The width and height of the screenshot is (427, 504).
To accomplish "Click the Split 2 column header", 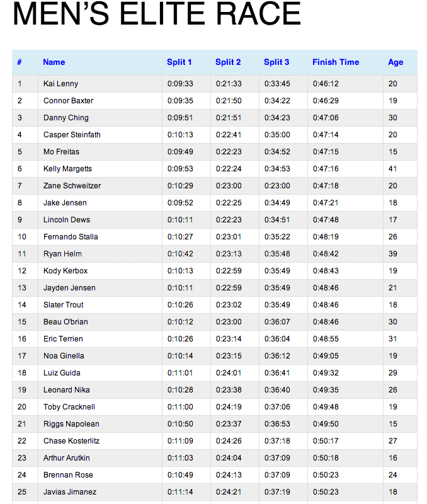I will coord(228,62).
